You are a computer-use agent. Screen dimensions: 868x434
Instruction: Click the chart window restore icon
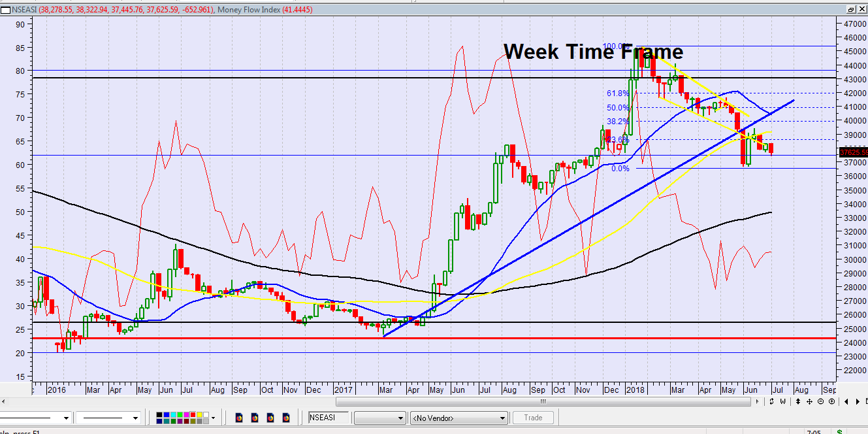[x=850, y=10]
